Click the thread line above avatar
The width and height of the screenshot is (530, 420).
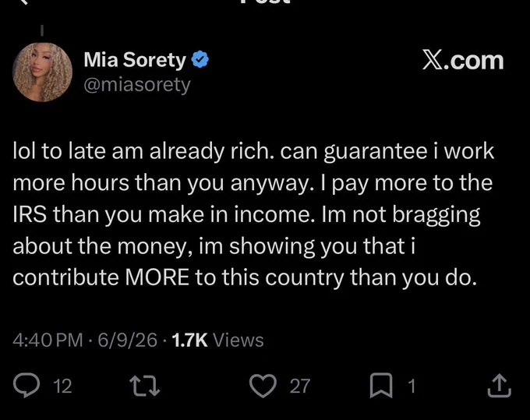[42, 30]
